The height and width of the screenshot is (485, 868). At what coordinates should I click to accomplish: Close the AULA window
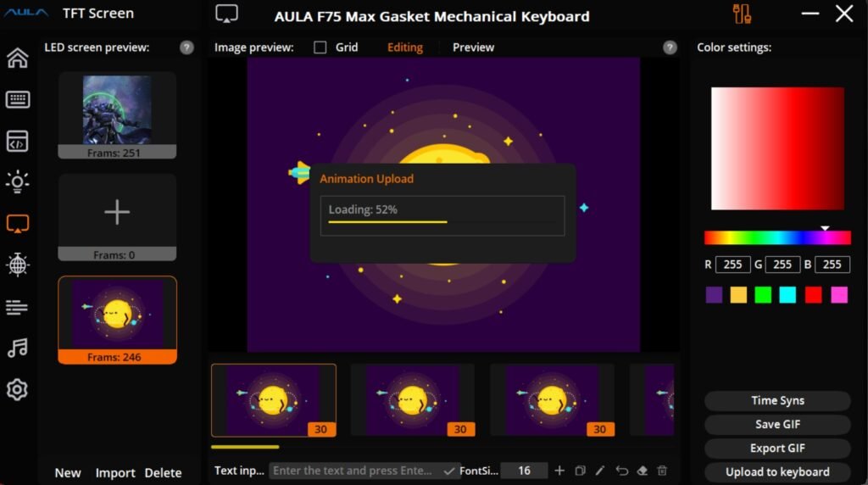pyautogui.click(x=844, y=14)
